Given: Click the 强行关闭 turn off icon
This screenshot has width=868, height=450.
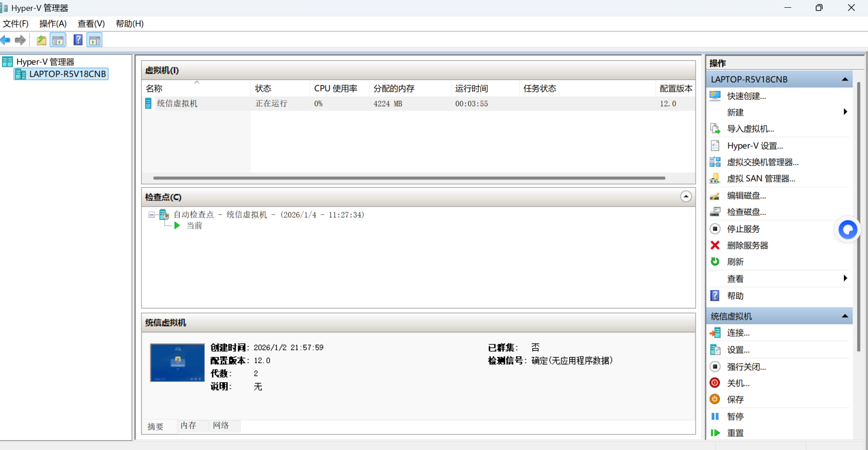Looking at the screenshot, I should click(x=715, y=366).
